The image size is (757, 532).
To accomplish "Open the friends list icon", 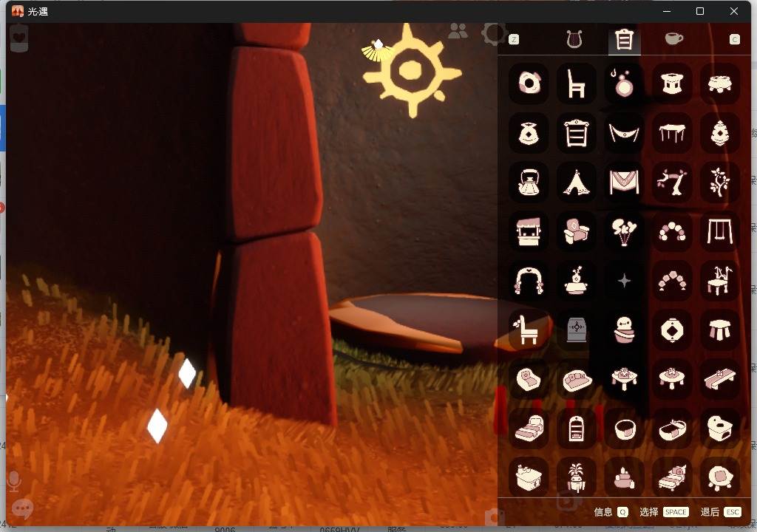I will (458, 31).
